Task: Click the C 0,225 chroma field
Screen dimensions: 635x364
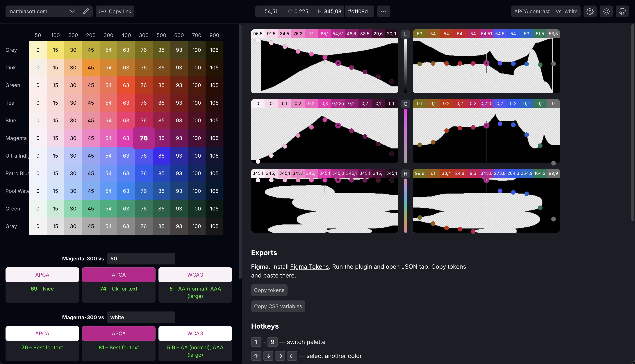Action: pyautogui.click(x=300, y=12)
